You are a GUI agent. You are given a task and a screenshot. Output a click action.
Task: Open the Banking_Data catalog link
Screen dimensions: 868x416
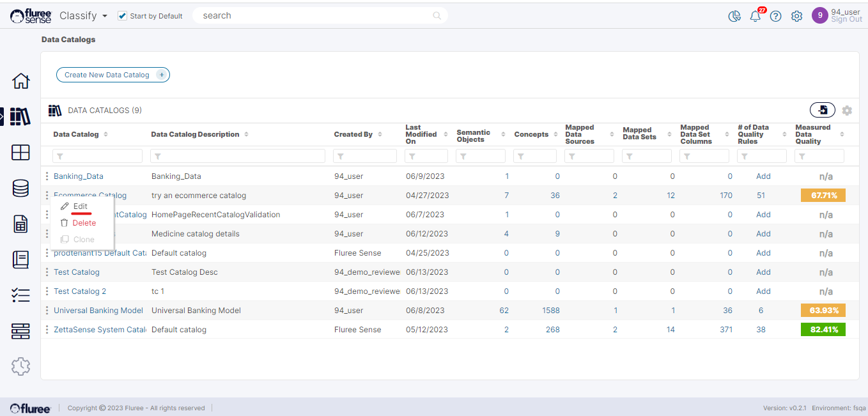pos(78,176)
